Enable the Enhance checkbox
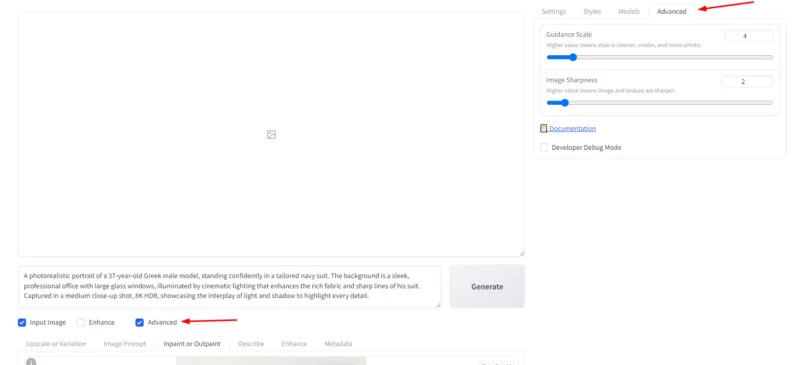This screenshot has height=365, width=800. click(x=81, y=323)
